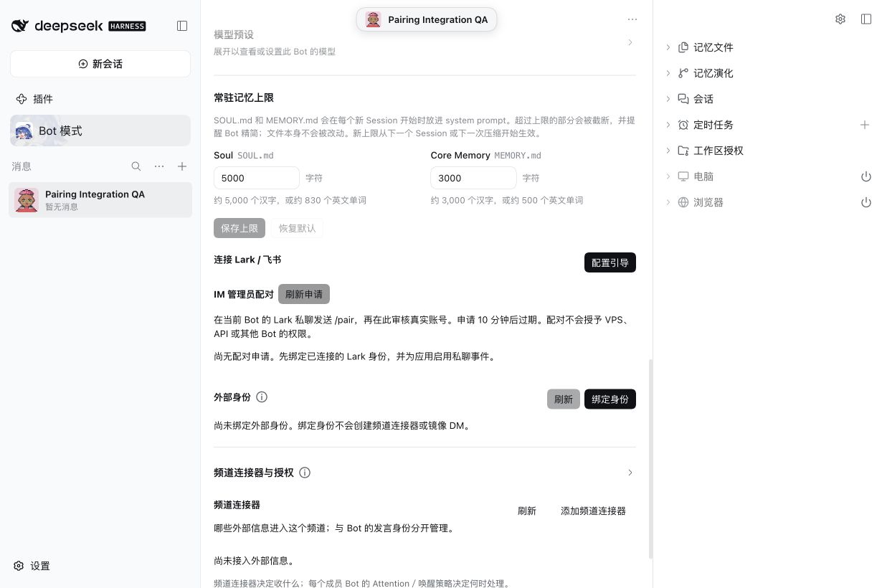Click the Pairing Integration QA avatar thumbnail
The height and width of the screenshot is (588, 882).
(x=27, y=200)
